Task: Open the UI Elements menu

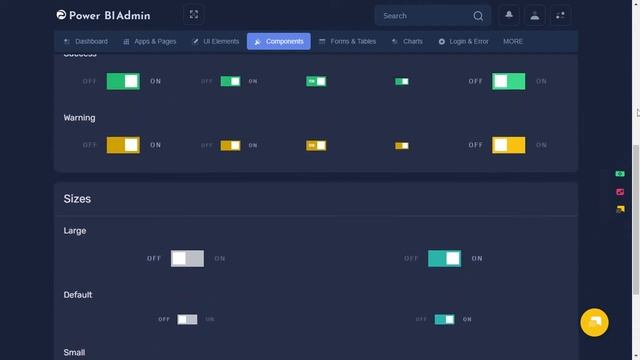Action: (x=216, y=41)
